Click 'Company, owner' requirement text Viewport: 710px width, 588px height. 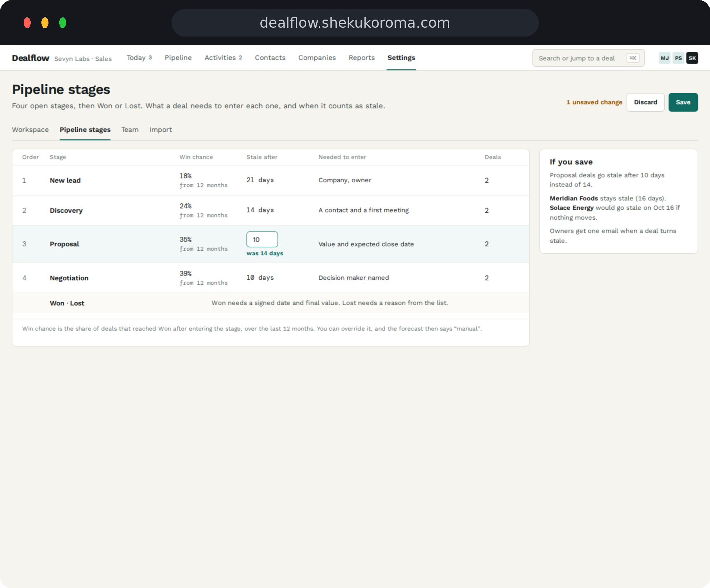345,180
